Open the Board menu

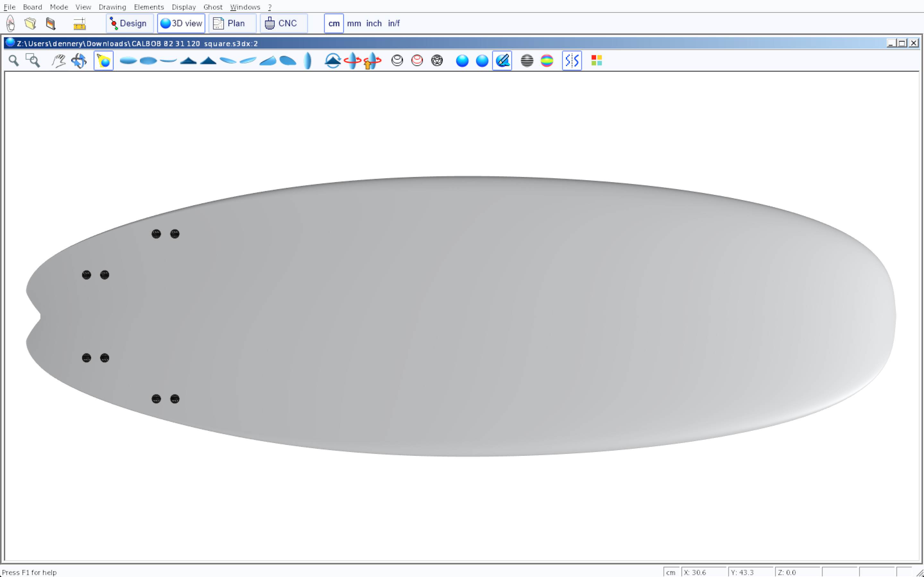32,7
